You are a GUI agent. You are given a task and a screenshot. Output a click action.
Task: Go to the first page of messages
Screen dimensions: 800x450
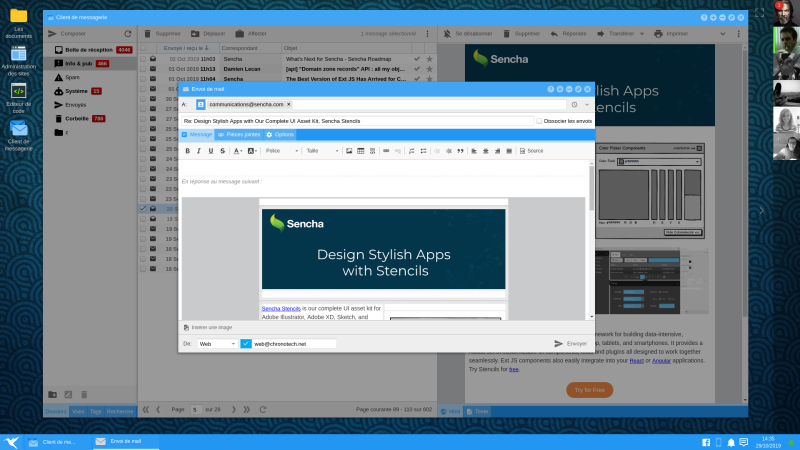click(x=146, y=410)
